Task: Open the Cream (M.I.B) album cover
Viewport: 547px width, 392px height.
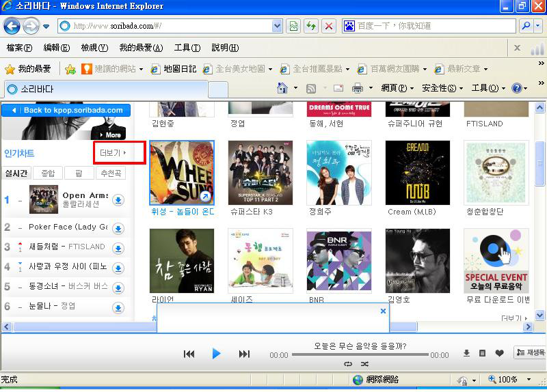Action: (418, 173)
